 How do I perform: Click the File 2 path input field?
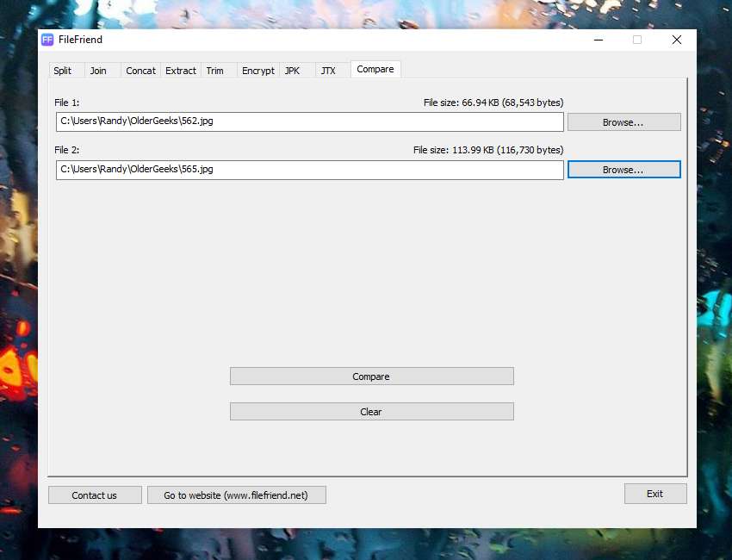pyautogui.click(x=309, y=170)
